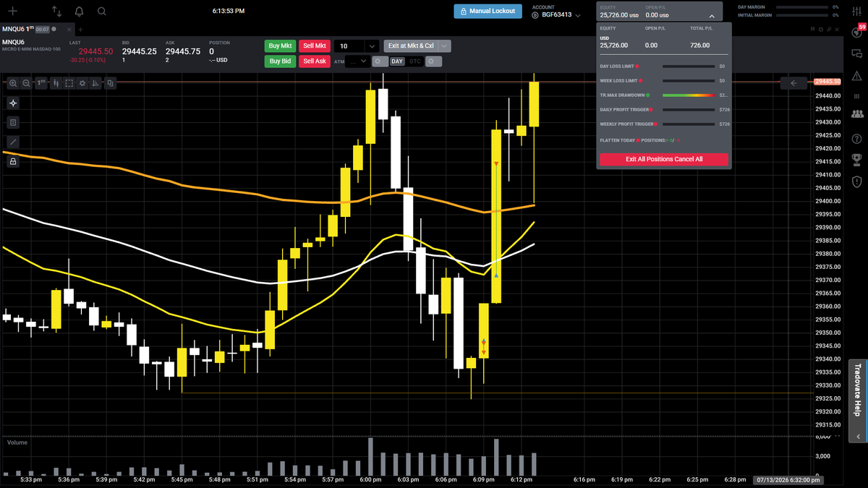Click the H icon in module header

tap(812, 30)
